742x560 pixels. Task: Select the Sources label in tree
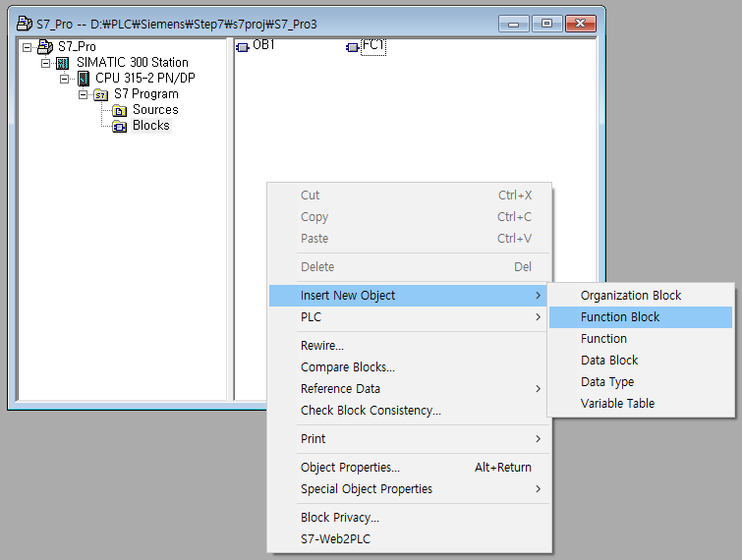click(155, 110)
